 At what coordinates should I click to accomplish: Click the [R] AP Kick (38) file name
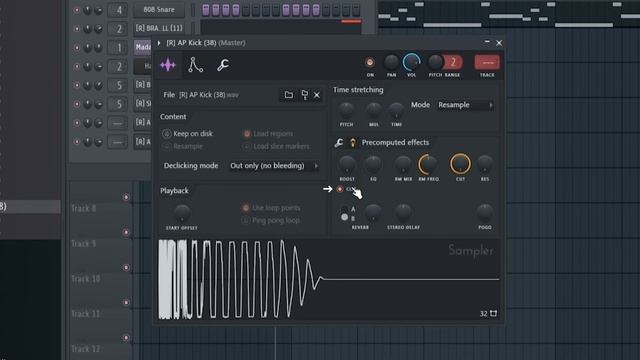tap(209, 95)
